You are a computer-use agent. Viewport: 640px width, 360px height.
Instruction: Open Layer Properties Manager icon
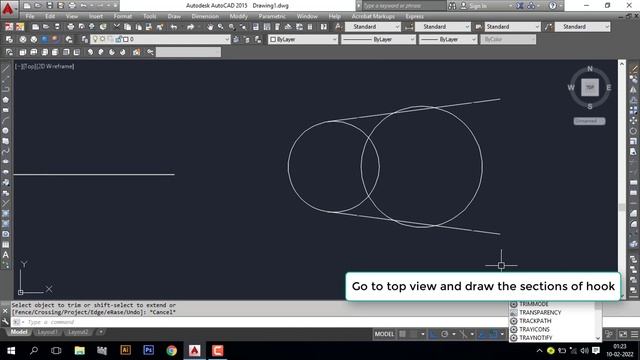click(9, 40)
